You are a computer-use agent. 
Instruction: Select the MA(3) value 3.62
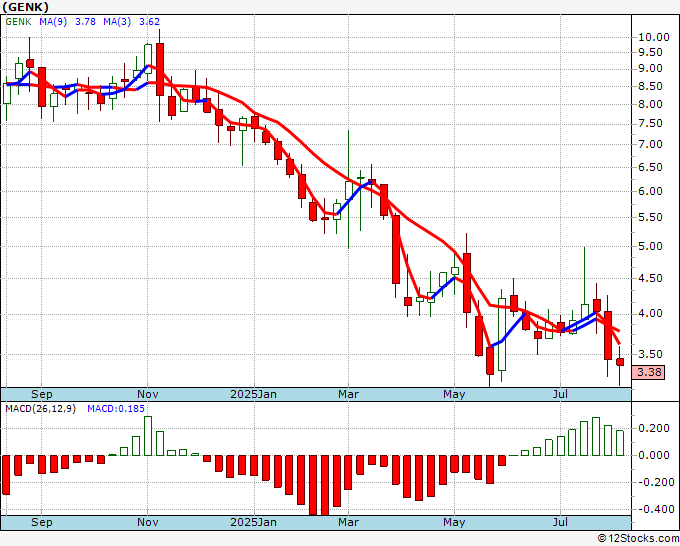click(149, 21)
